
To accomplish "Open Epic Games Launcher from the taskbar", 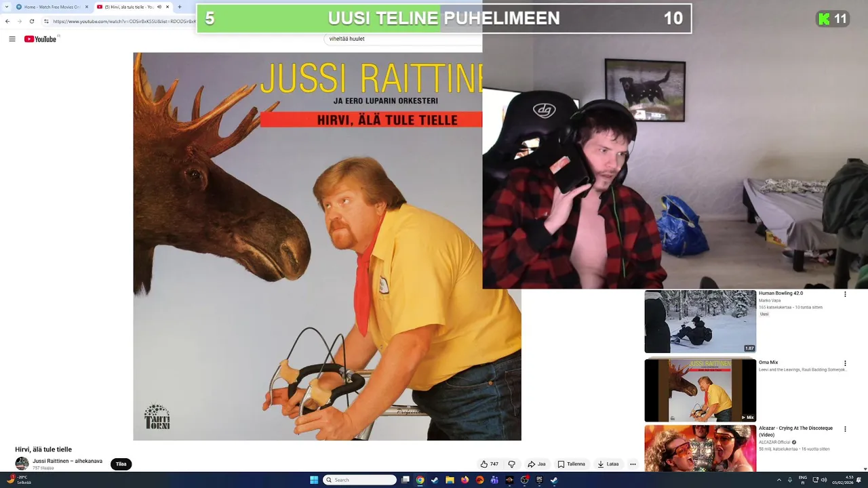I will (x=539, y=480).
